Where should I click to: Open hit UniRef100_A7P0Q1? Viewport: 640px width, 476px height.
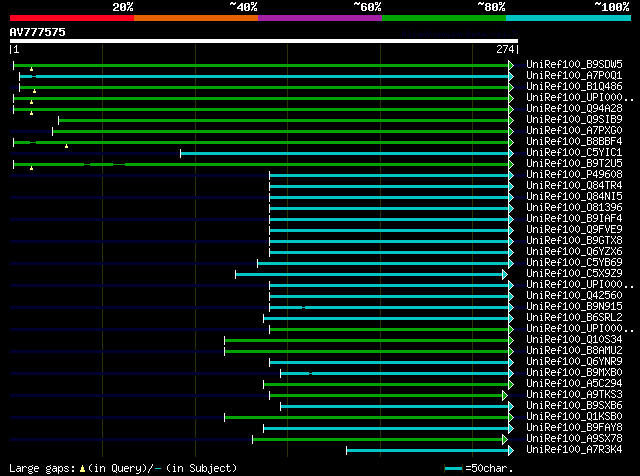pyautogui.click(x=574, y=75)
